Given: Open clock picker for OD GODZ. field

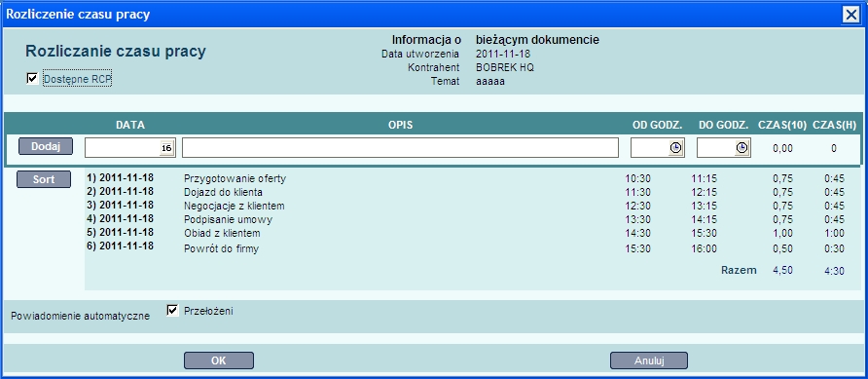Looking at the screenshot, I should click(x=675, y=148).
